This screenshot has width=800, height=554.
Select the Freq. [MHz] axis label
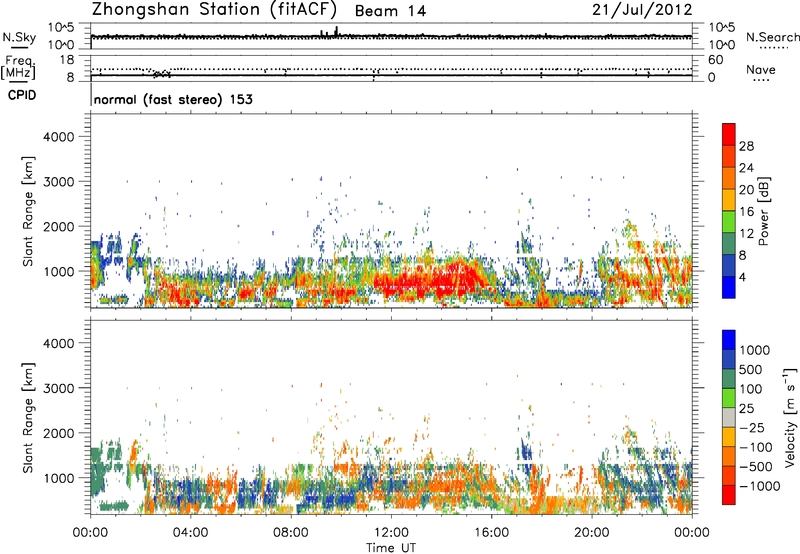(x=19, y=67)
